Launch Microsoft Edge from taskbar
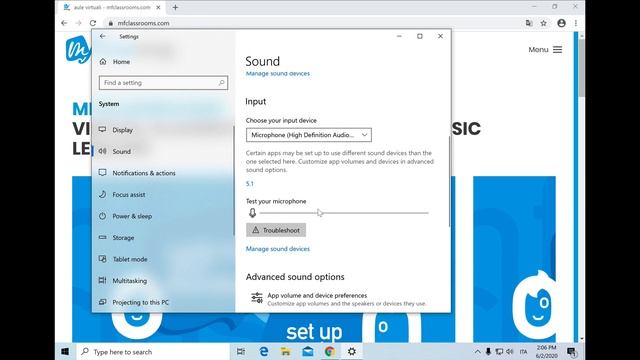 tap(264, 351)
